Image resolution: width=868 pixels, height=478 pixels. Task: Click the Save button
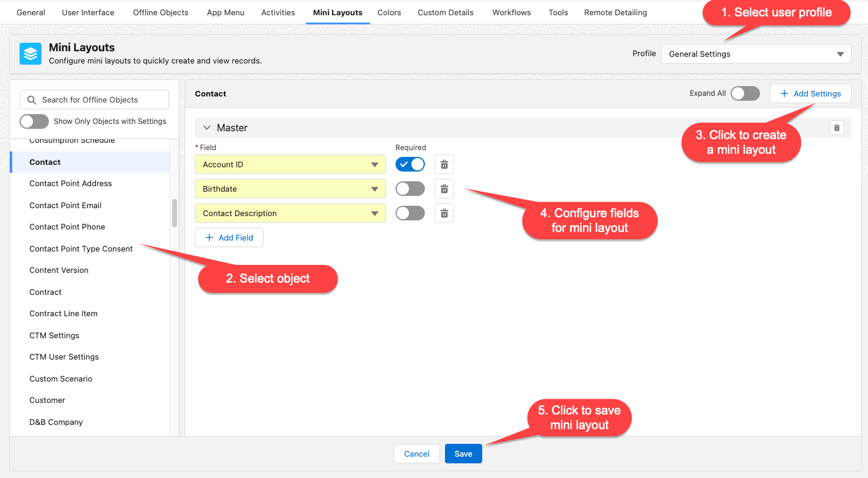coord(463,454)
